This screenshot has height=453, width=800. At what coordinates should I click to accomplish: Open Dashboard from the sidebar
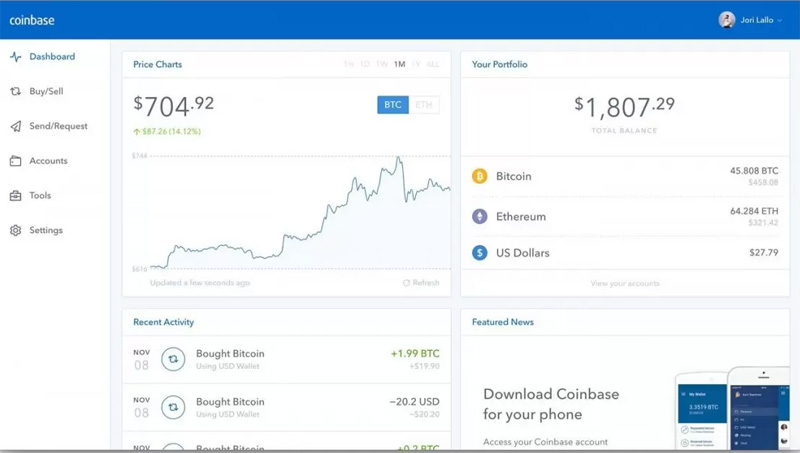click(52, 57)
